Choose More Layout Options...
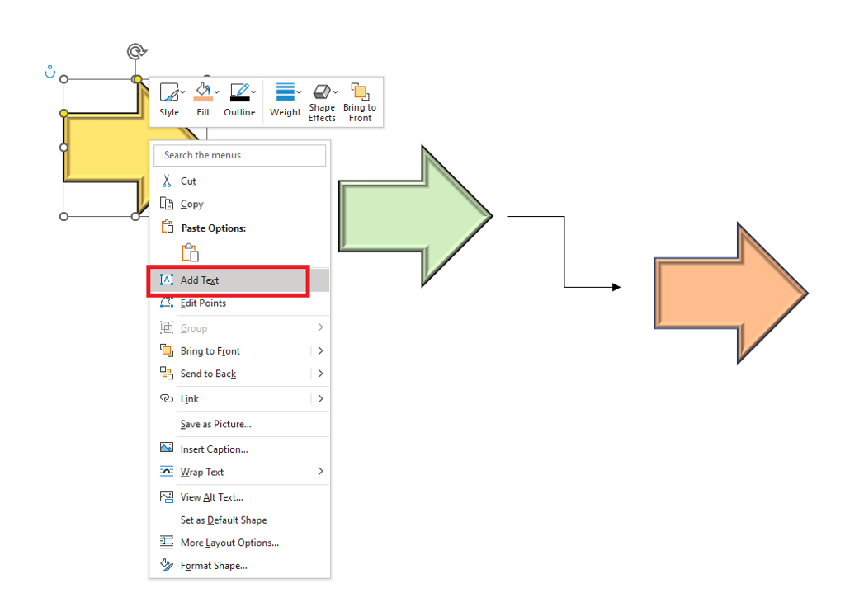Screen dimensions: 845x616 coord(240,543)
